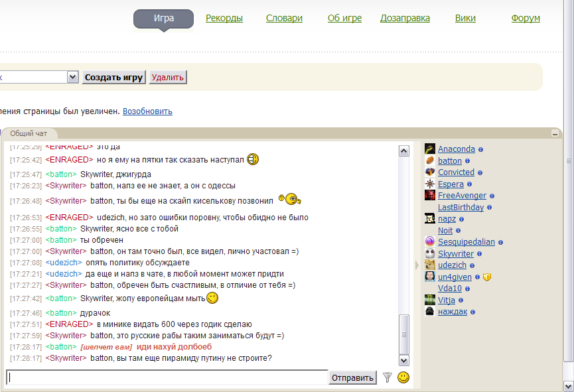Open info icon next to un4given

[477, 277]
